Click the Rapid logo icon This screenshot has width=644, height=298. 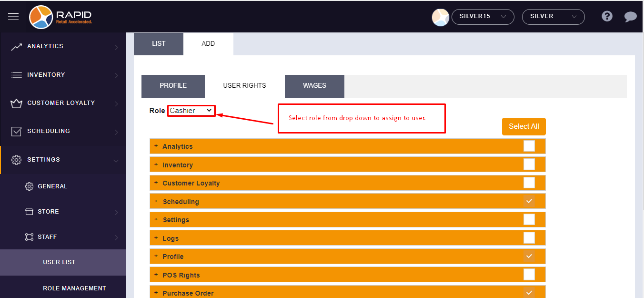click(41, 17)
